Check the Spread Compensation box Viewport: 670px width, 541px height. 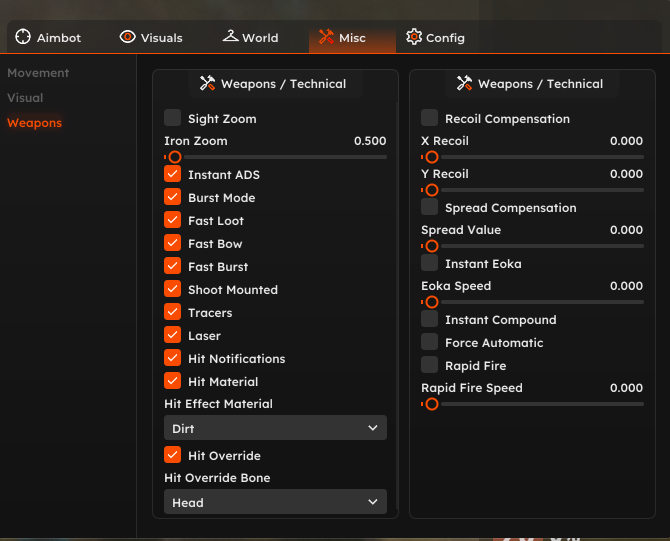429,207
